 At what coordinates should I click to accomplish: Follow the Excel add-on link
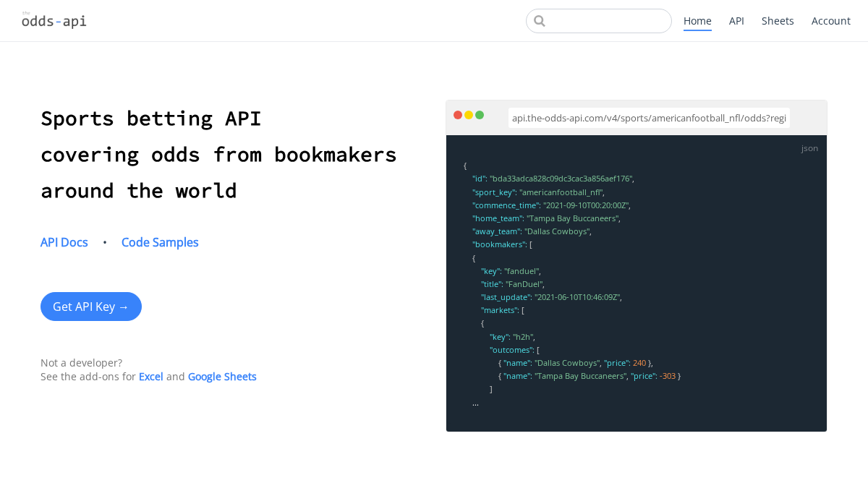[151, 377]
